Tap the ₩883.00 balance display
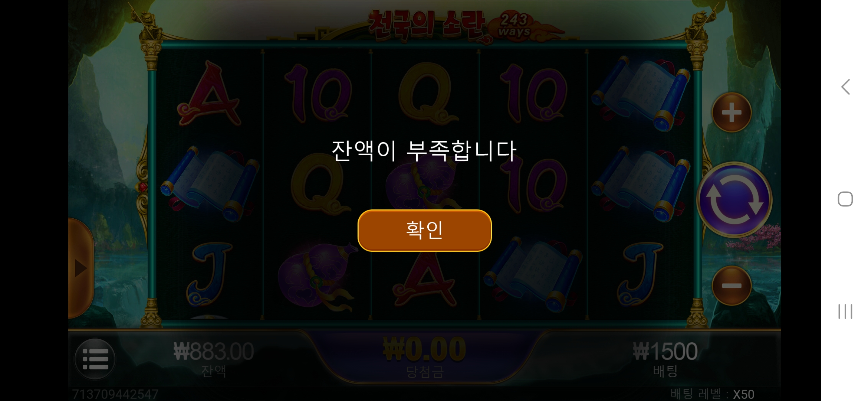868x401 pixels. (x=214, y=351)
